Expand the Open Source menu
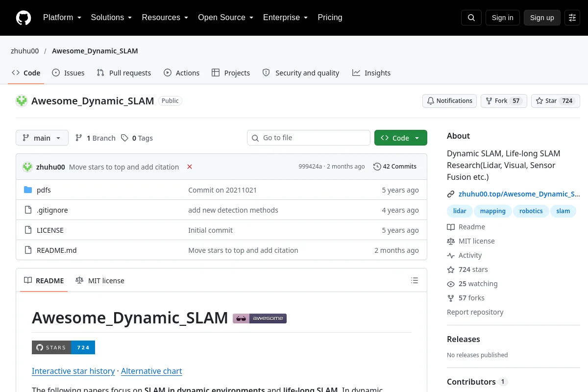 226,18
